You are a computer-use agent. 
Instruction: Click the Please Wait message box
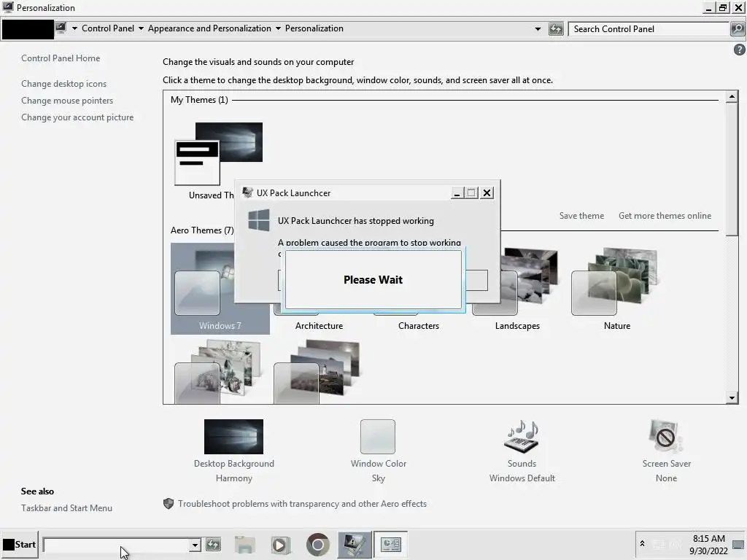point(373,279)
